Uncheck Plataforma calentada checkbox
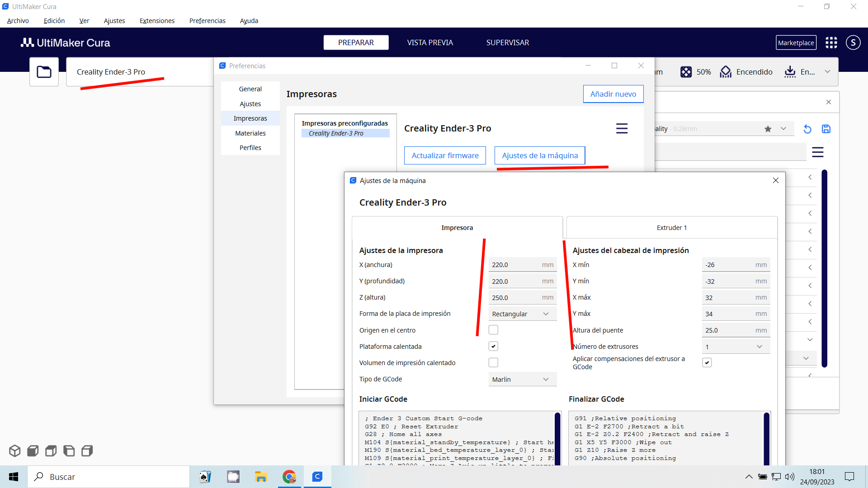The image size is (868, 488). click(x=493, y=347)
